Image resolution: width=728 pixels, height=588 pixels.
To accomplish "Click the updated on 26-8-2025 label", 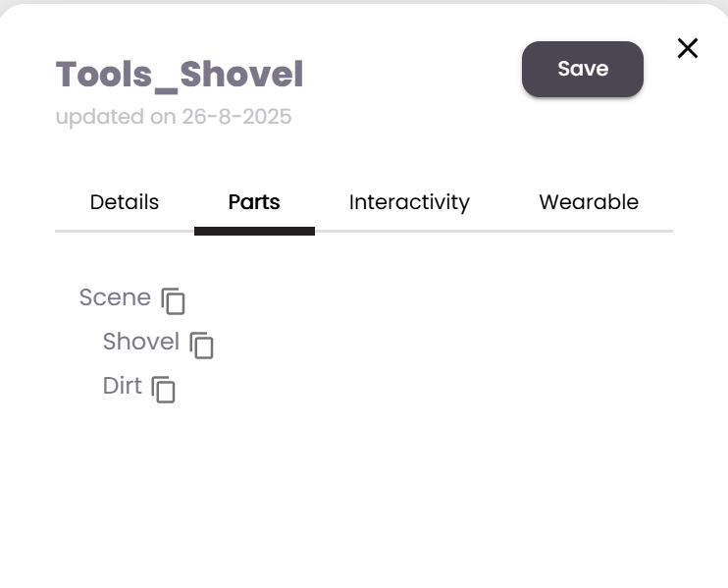I will (x=174, y=117).
